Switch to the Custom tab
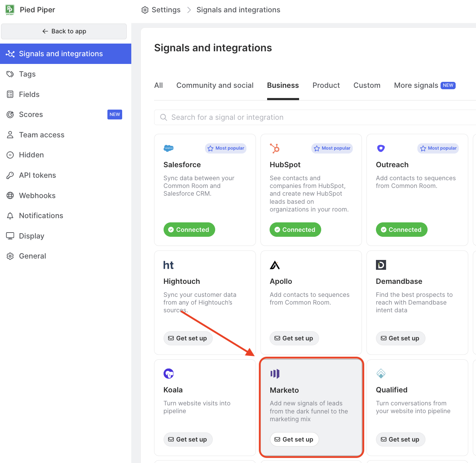 click(367, 85)
